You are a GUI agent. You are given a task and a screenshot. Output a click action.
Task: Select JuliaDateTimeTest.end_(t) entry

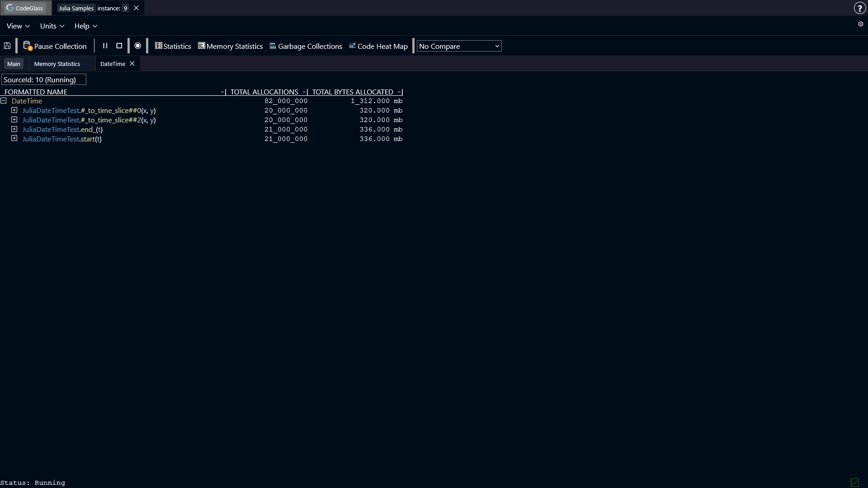click(x=62, y=130)
